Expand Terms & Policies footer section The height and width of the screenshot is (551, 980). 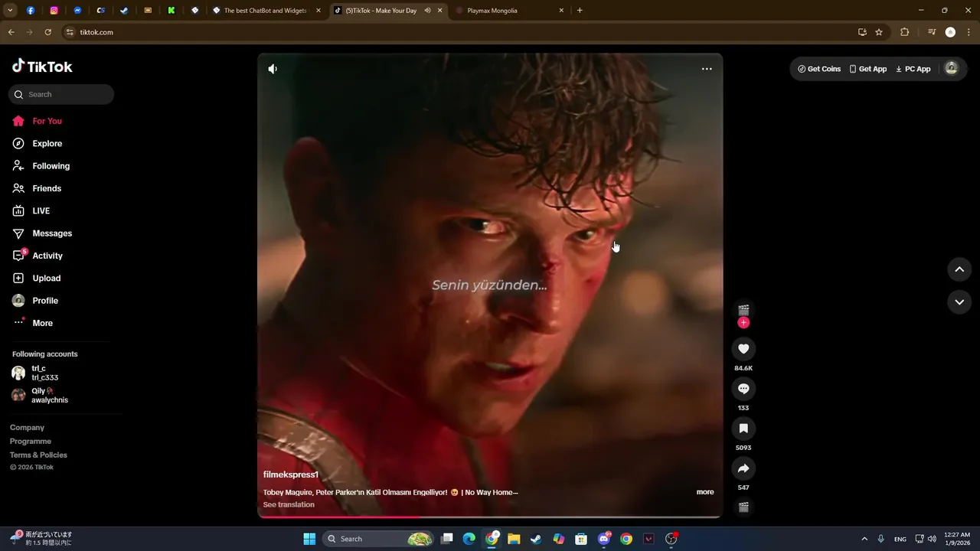[38, 455]
